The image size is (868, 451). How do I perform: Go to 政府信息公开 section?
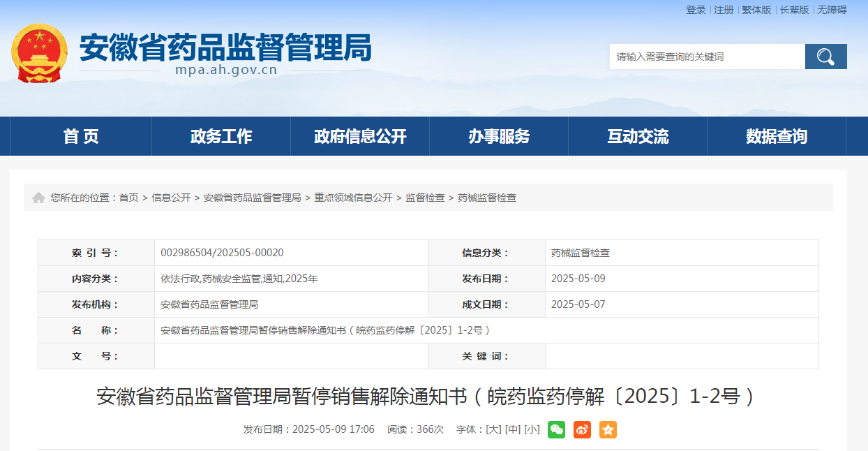click(x=360, y=136)
